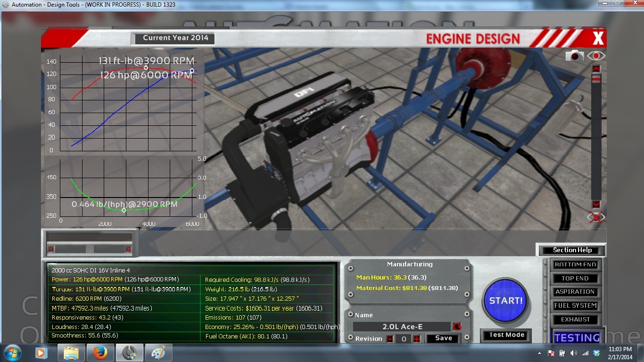Open the Fuel System section

575,306
